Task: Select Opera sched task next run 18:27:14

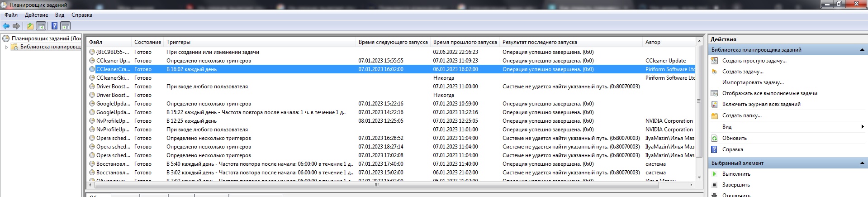Action: pos(391,147)
